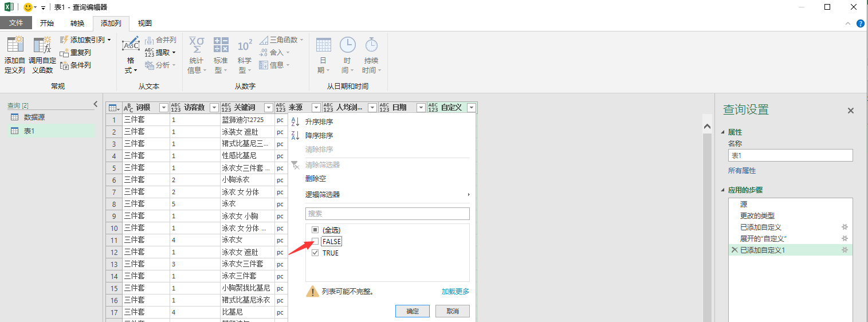Open filter dropdown for 词根 column

pyautogui.click(x=163, y=108)
